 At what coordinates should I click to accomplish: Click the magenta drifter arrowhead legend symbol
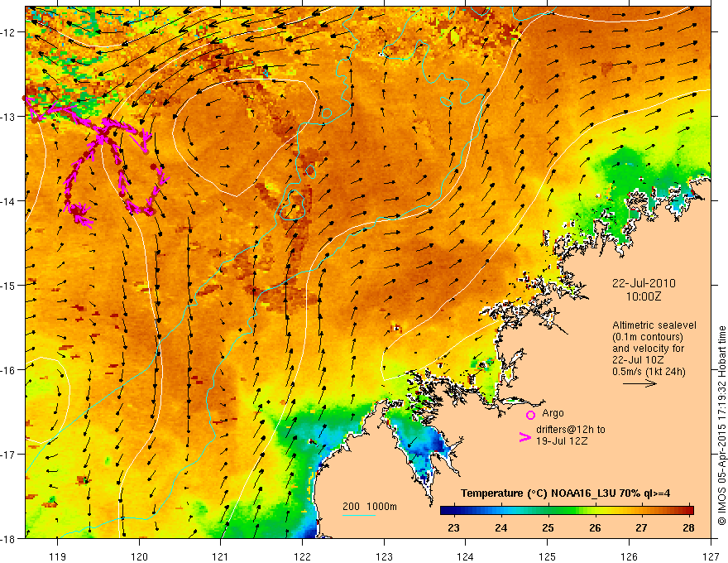[525, 437]
